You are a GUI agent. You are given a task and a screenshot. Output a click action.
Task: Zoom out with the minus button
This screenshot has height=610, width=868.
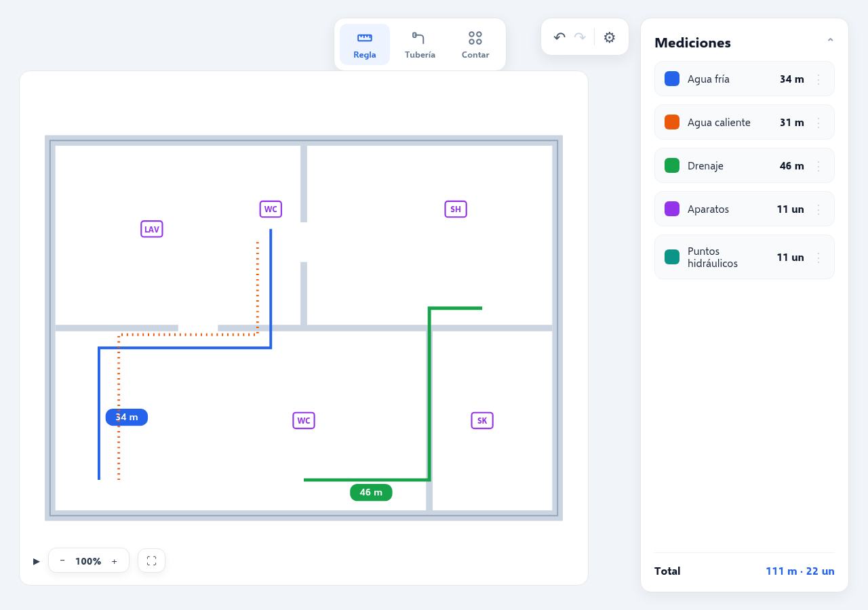(62, 561)
